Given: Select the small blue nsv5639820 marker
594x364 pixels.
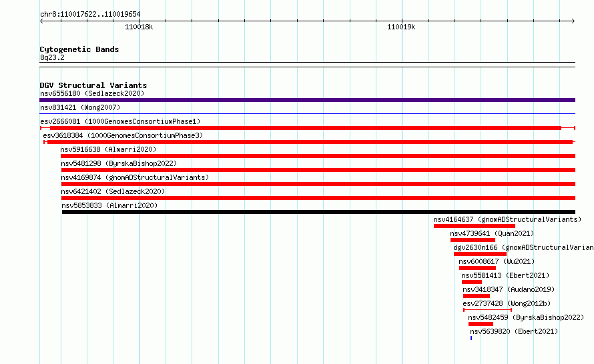Looking at the screenshot, I should pyautogui.click(x=471, y=338).
